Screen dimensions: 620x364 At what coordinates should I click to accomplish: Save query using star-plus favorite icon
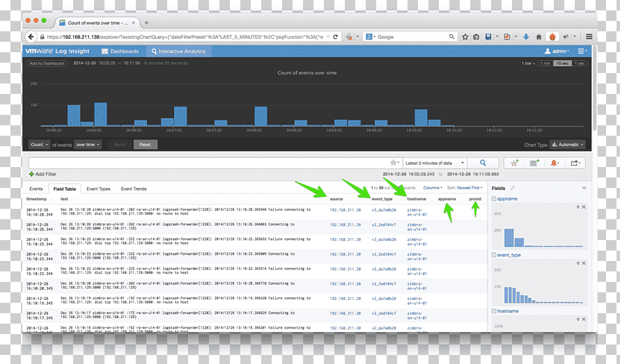coord(514,163)
